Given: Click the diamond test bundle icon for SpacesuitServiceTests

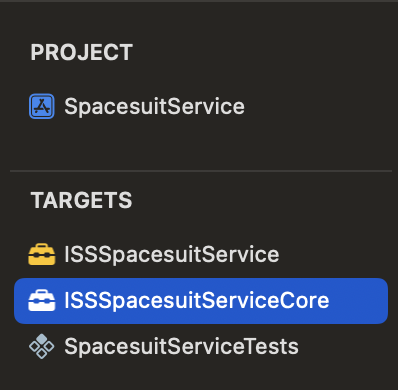Looking at the screenshot, I should (x=42, y=346).
